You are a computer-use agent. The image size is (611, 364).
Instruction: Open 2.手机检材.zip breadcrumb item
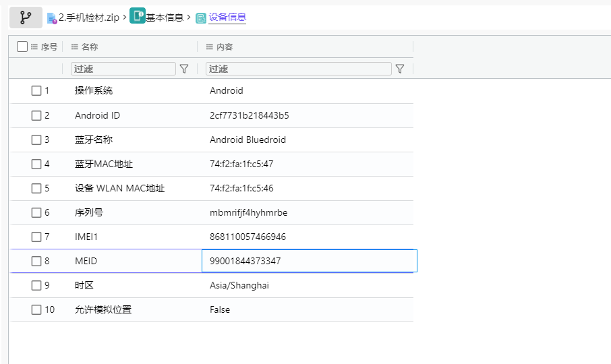[89, 18]
